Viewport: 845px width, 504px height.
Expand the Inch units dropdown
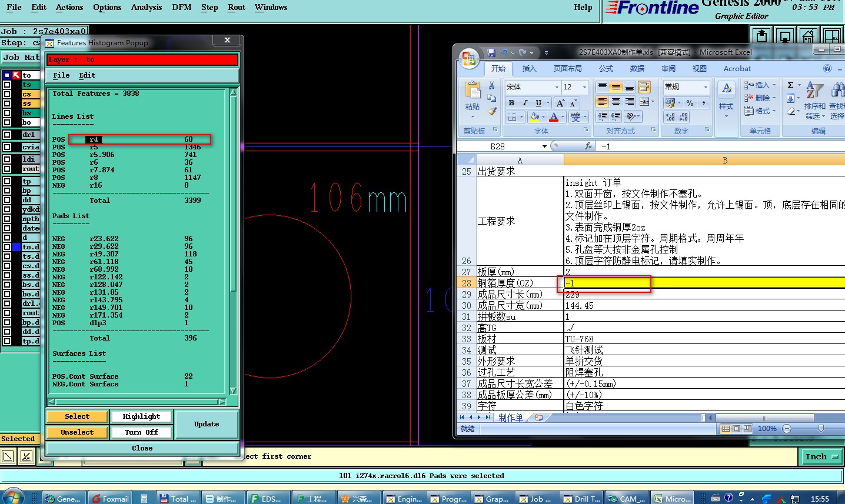821,457
